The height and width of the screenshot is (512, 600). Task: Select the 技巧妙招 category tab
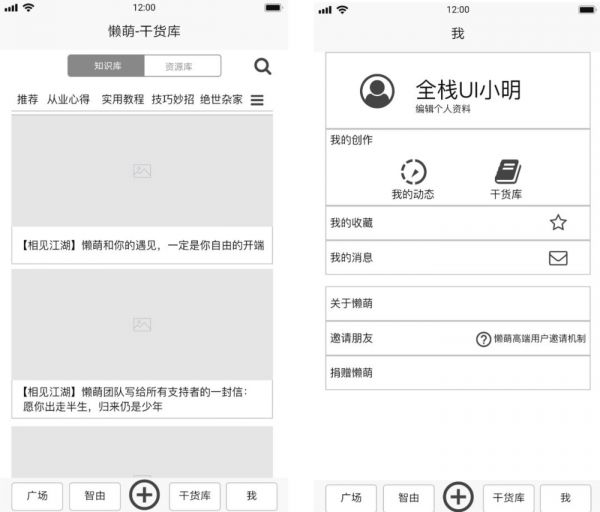[x=172, y=100]
